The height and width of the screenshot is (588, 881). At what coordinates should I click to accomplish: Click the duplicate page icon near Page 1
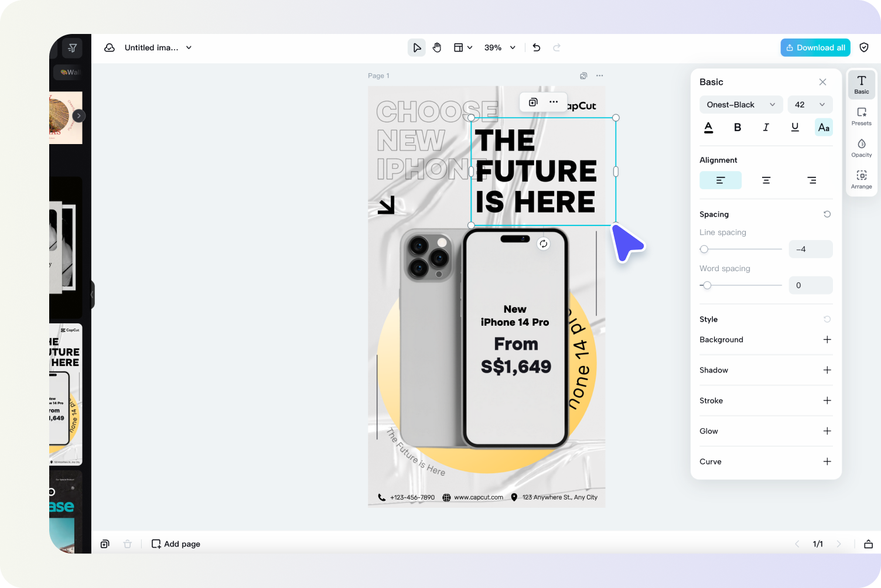tap(583, 76)
